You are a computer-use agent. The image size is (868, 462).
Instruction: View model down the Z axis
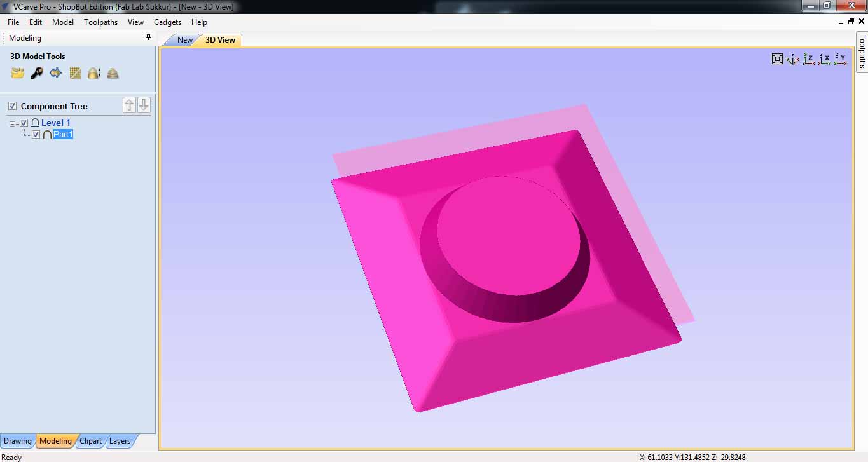click(x=809, y=59)
